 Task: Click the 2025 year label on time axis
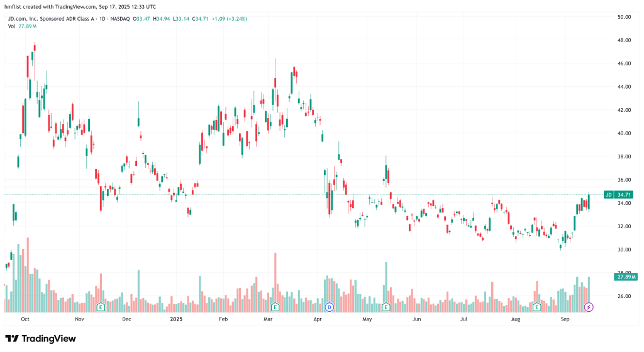coord(175,319)
